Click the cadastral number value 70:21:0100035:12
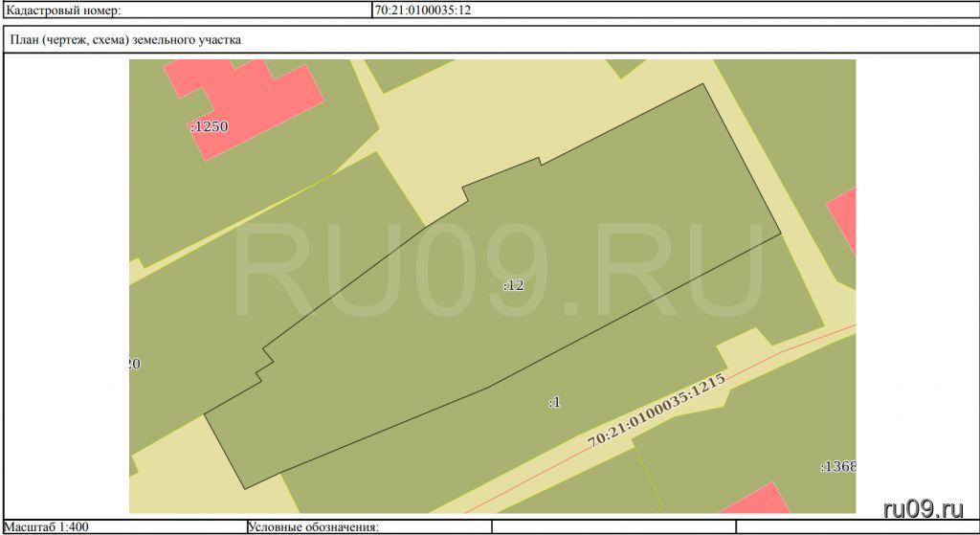This screenshot has height=535, width=980. (422, 11)
